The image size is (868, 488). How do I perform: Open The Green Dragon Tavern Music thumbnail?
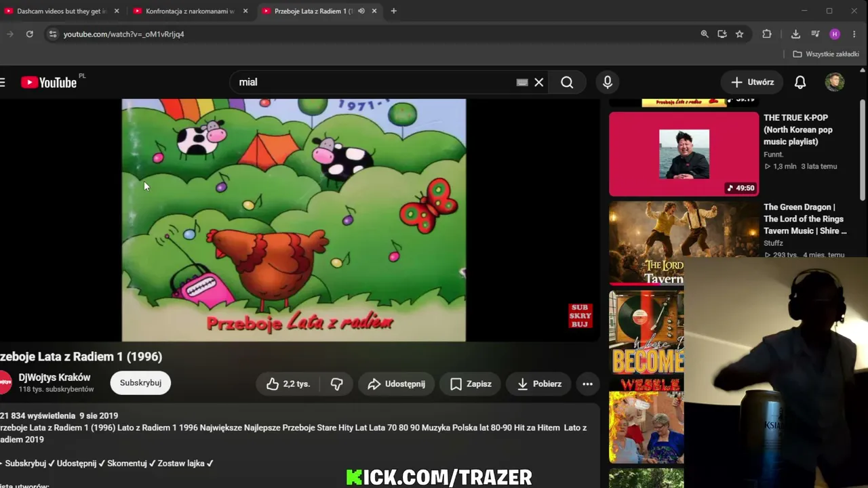pos(684,243)
